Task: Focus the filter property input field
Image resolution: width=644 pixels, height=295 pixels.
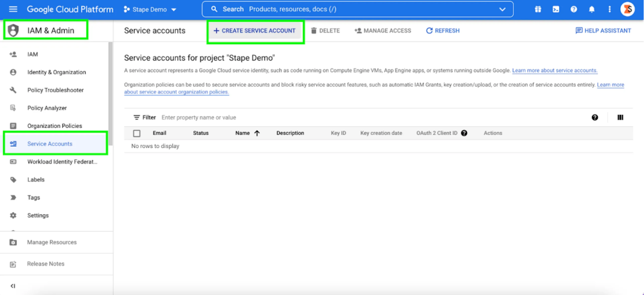Action: click(x=199, y=117)
